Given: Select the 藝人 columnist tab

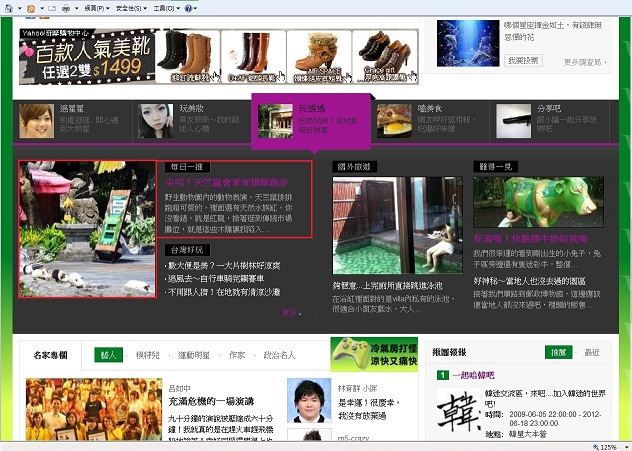Looking at the screenshot, I should (108, 355).
